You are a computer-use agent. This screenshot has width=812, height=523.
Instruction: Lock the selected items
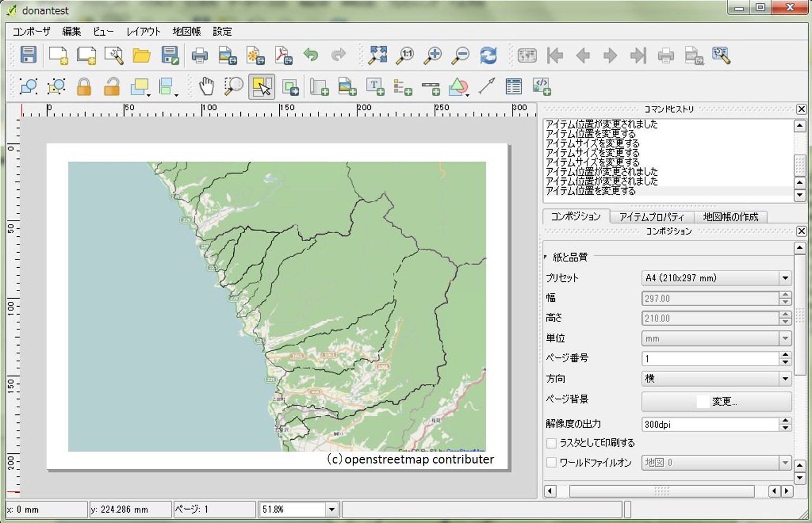click(84, 87)
